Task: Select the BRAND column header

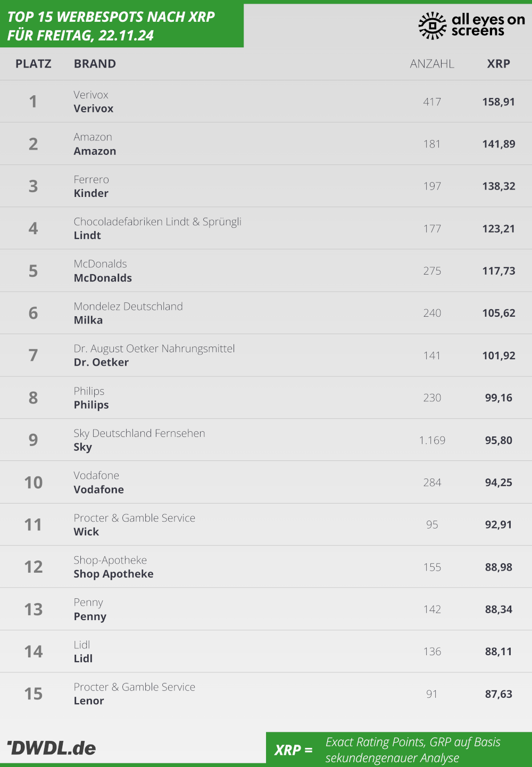Action: (95, 64)
